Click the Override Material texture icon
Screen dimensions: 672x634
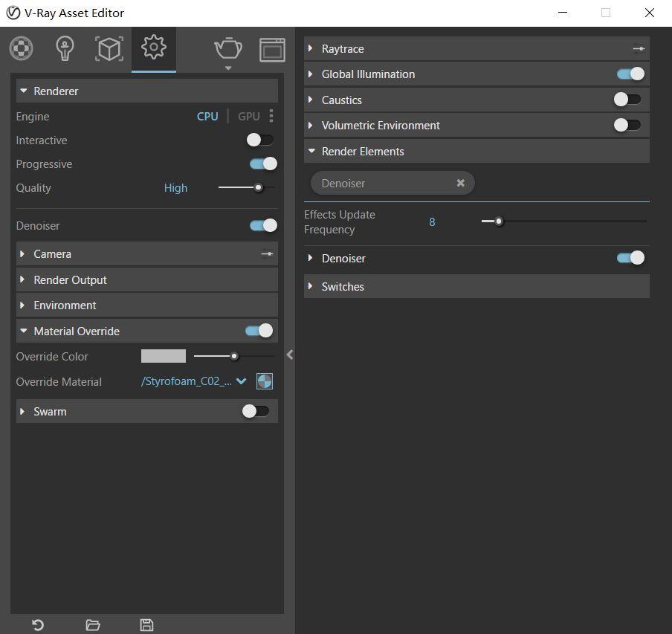(x=265, y=381)
